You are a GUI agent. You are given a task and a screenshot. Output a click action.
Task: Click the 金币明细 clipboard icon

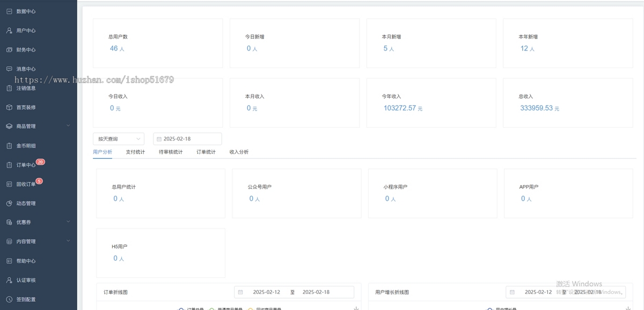pyautogui.click(x=9, y=146)
